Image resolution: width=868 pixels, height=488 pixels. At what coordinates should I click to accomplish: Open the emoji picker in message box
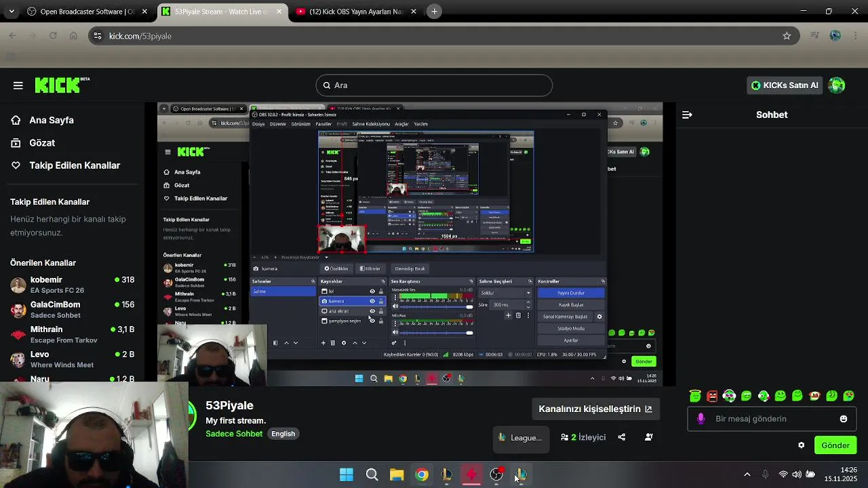coord(844,419)
